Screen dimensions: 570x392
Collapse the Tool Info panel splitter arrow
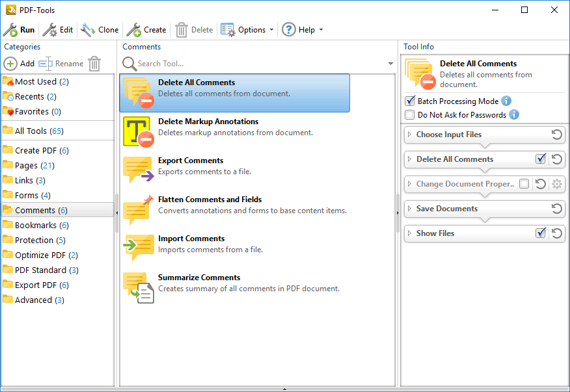pos(398,213)
